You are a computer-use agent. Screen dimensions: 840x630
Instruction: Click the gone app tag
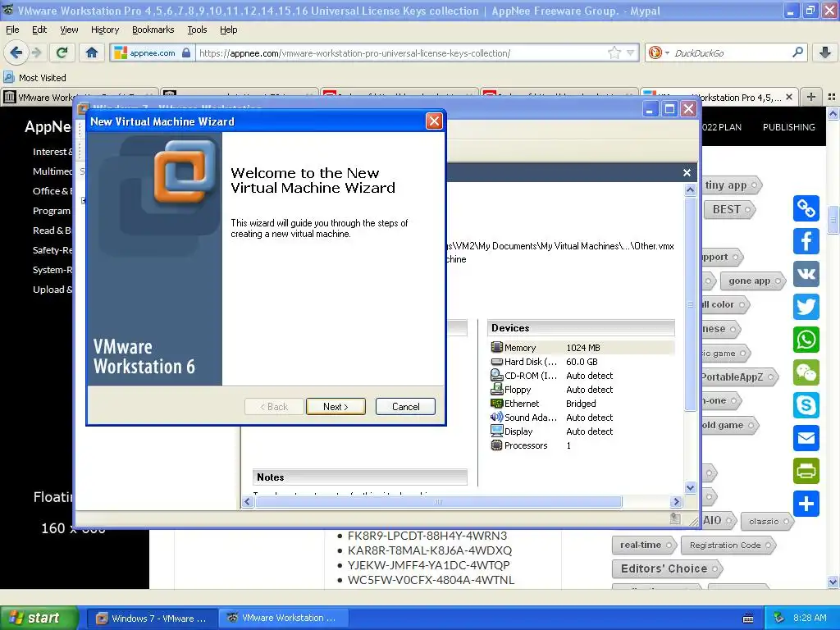click(753, 281)
